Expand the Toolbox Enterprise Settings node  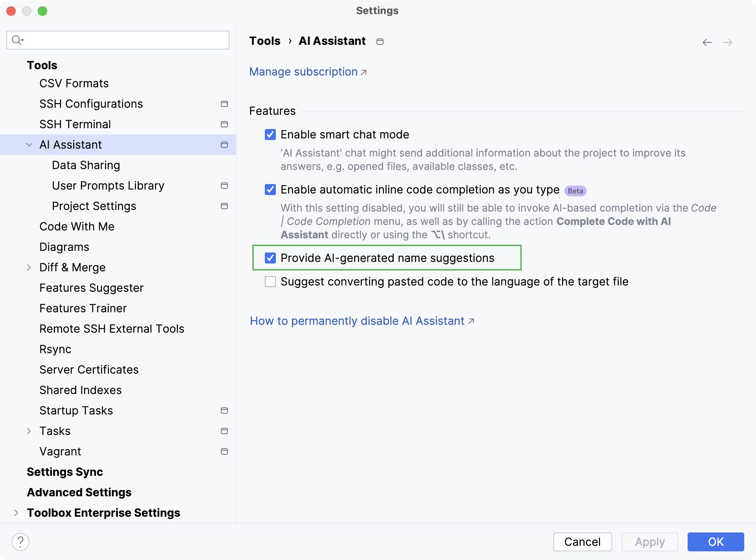[x=16, y=513]
